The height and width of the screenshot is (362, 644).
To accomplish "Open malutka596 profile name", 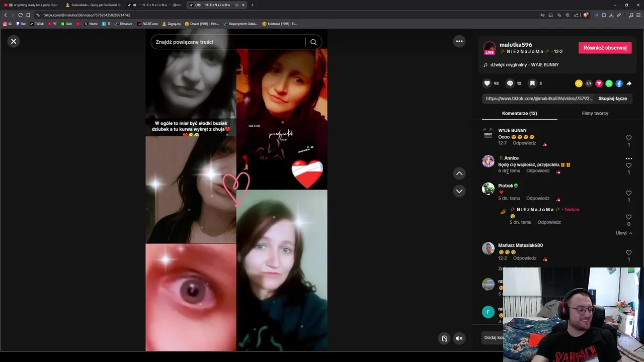I will point(515,45).
